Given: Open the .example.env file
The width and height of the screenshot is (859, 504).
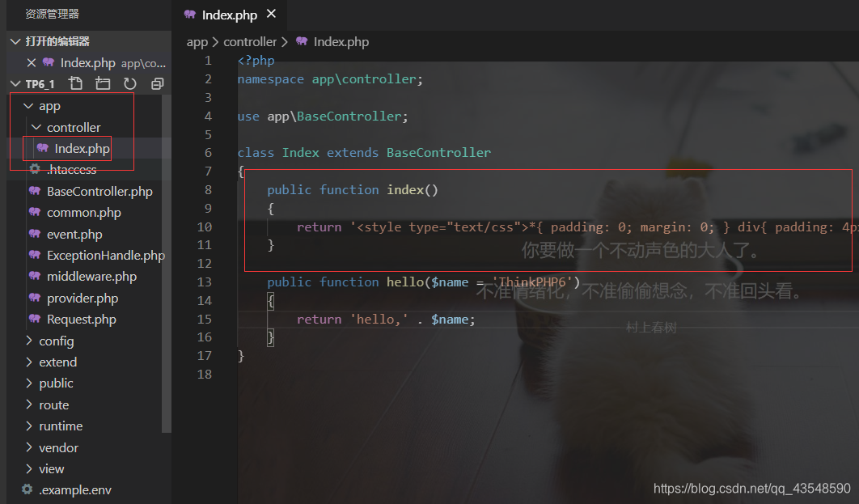Looking at the screenshot, I should click(75, 489).
